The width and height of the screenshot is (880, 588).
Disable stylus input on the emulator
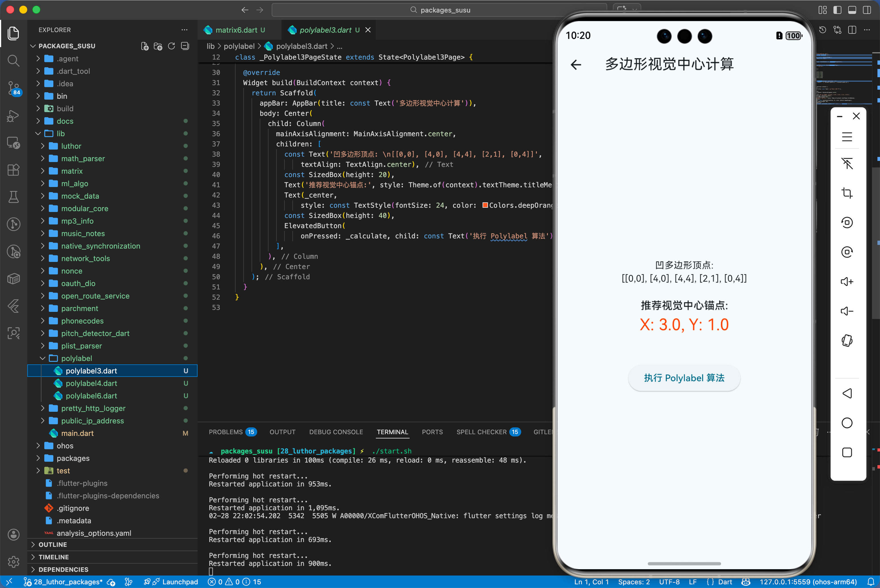click(847, 164)
